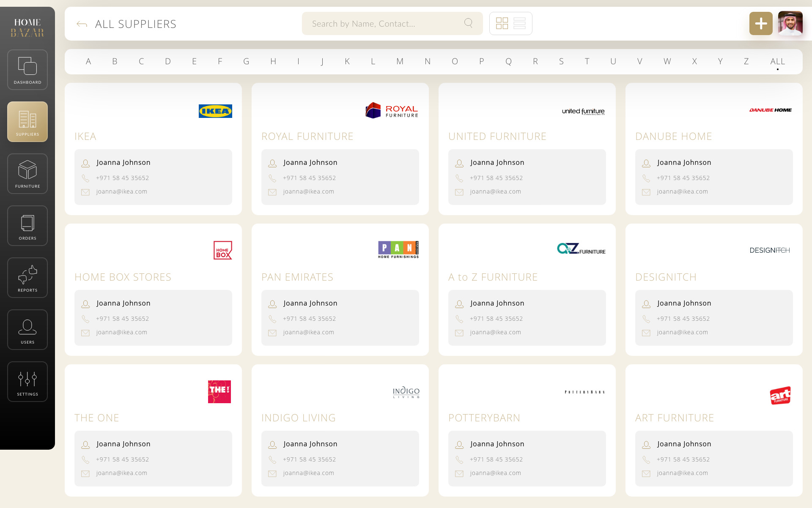Filter suppliers by letter H
The image size is (812, 508).
tap(273, 61)
